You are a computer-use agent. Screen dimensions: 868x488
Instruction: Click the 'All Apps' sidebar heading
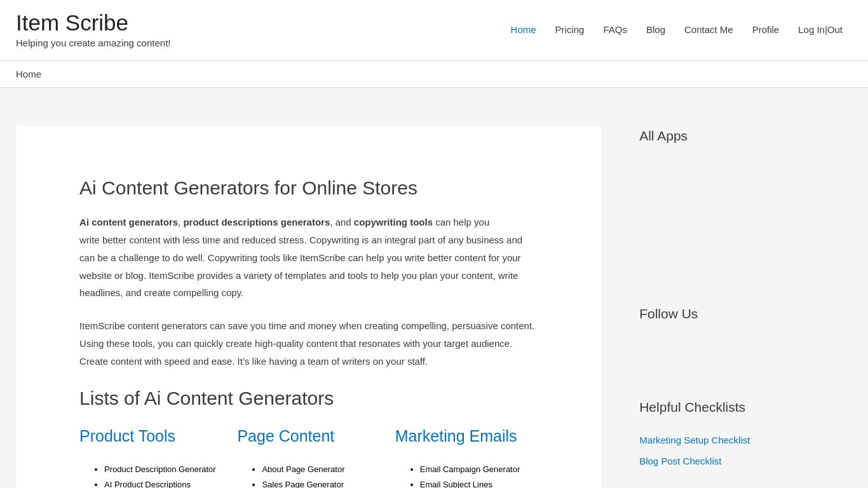click(663, 136)
